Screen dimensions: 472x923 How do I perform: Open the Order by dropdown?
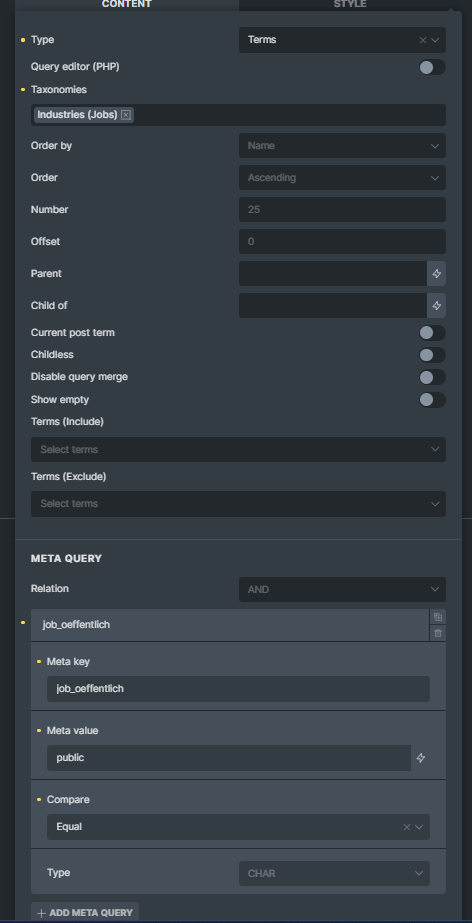click(342, 145)
